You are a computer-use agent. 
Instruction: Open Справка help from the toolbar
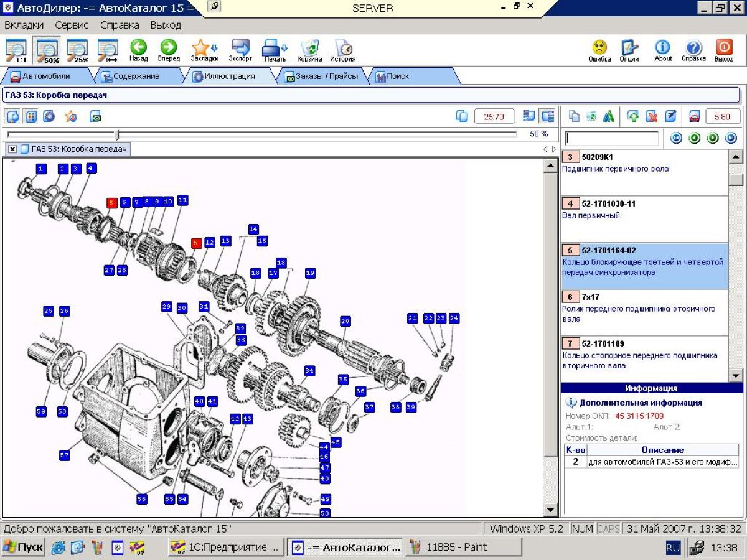(x=693, y=50)
